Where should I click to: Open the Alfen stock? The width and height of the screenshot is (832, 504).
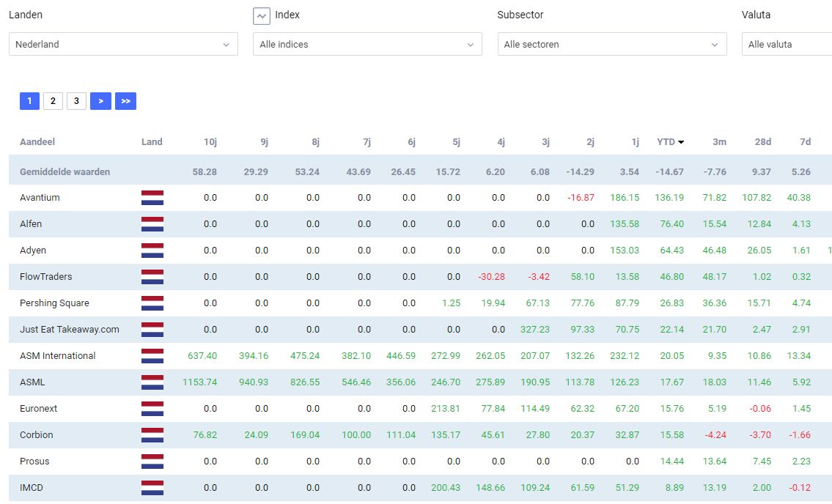31,224
